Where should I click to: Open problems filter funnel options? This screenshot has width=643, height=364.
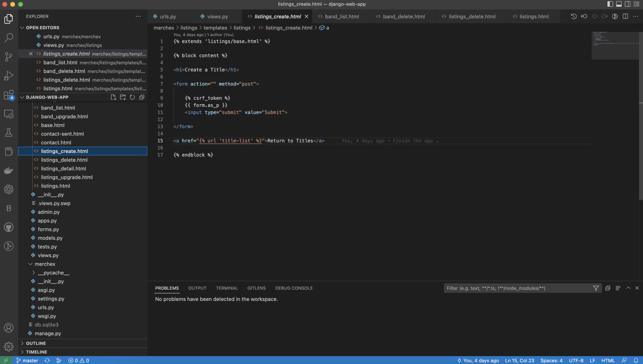[596, 288]
